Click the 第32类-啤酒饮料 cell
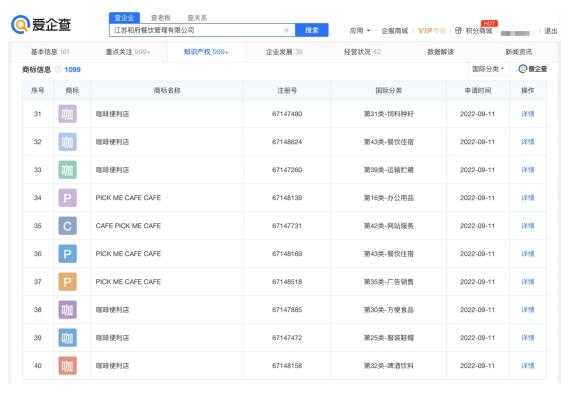The image size is (582, 395). (x=389, y=366)
